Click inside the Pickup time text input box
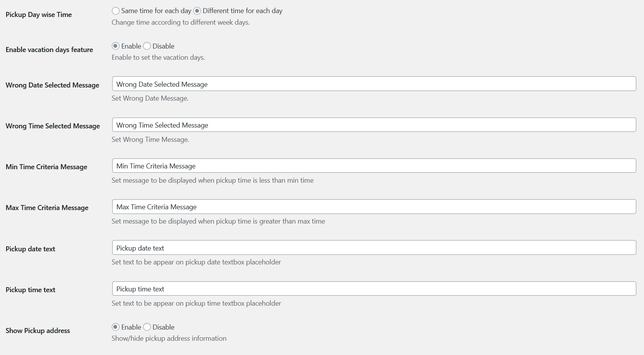 pyautogui.click(x=374, y=289)
